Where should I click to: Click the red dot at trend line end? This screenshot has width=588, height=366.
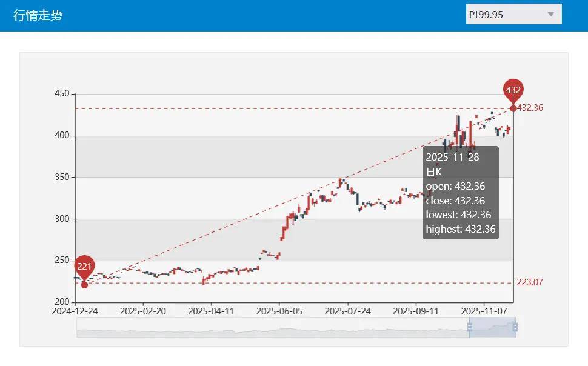[x=513, y=108]
